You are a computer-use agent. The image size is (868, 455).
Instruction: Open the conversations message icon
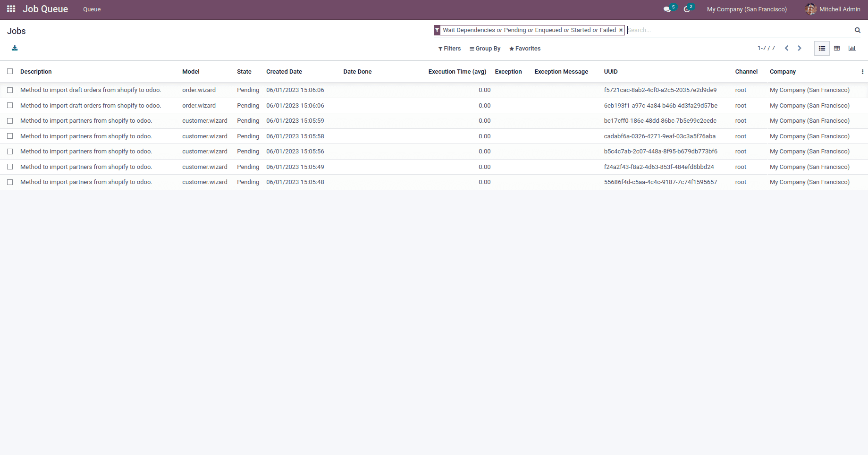[x=667, y=9]
